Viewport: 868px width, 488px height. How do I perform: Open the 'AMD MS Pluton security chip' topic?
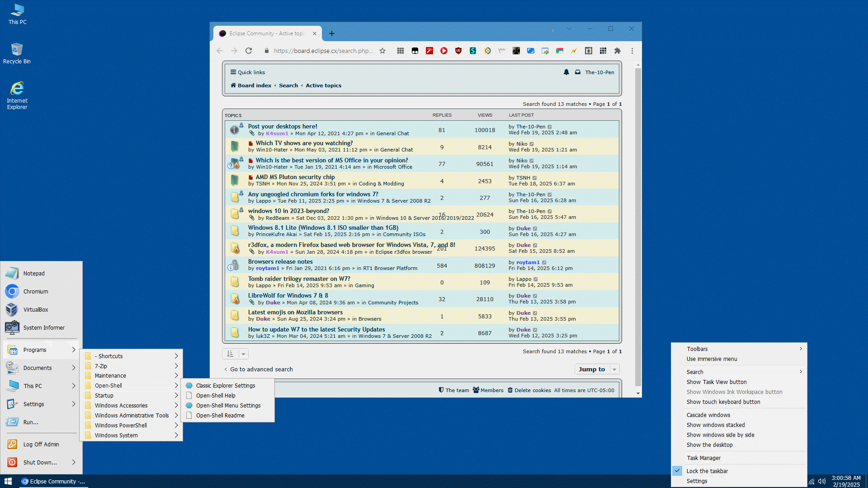pyautogui.click(x=295, y=177)
